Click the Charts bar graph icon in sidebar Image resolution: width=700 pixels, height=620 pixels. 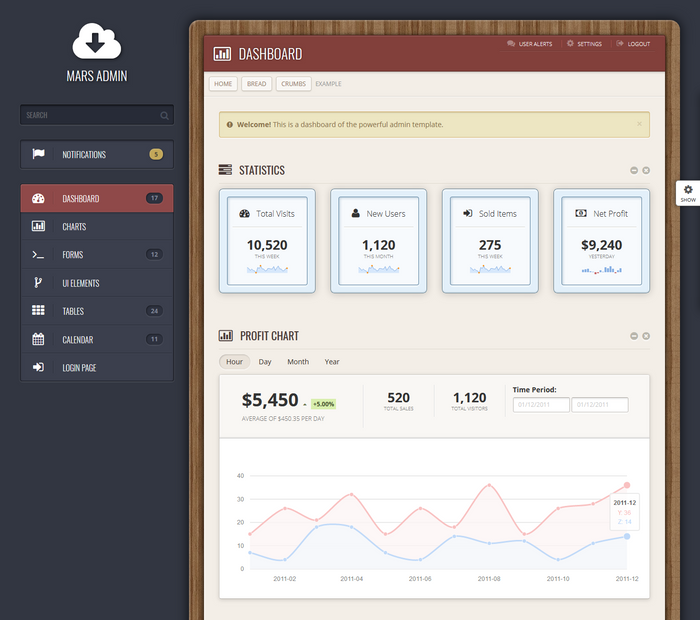pos(38,226)
